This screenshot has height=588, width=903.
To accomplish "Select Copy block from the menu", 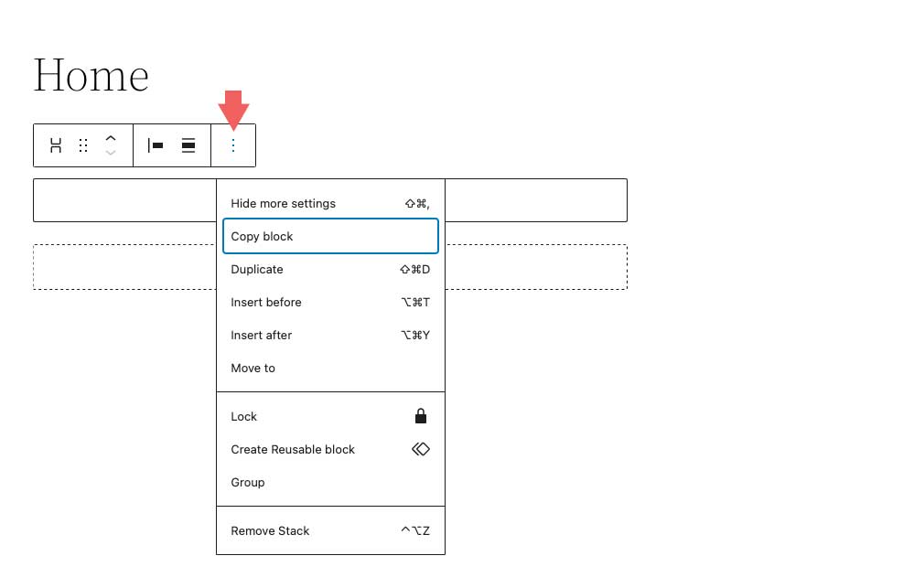I will 262,236.
